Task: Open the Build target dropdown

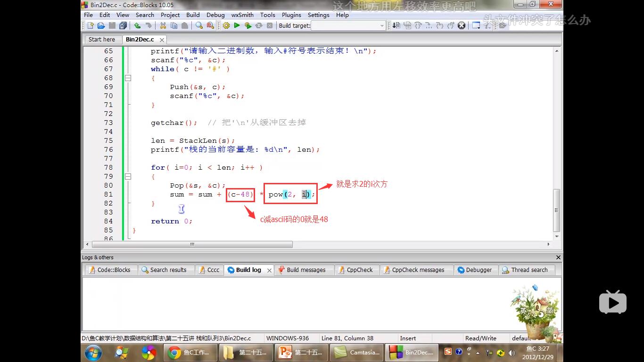Action: [x=382, y=26]
